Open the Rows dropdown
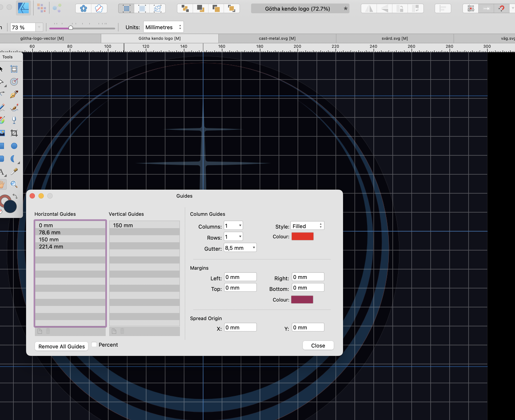The width and height of the screenshot is (515, 420). pos(233,236)
